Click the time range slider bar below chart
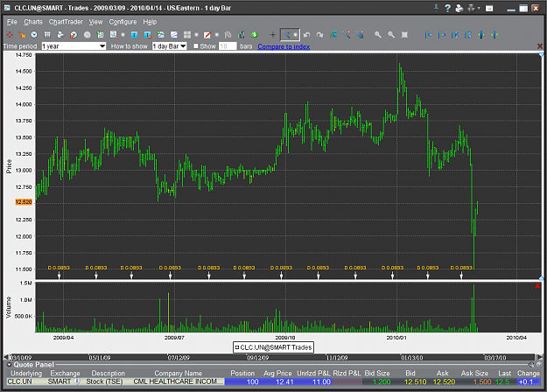The height and width of the screenshot is (392, 547). (272, 357)
